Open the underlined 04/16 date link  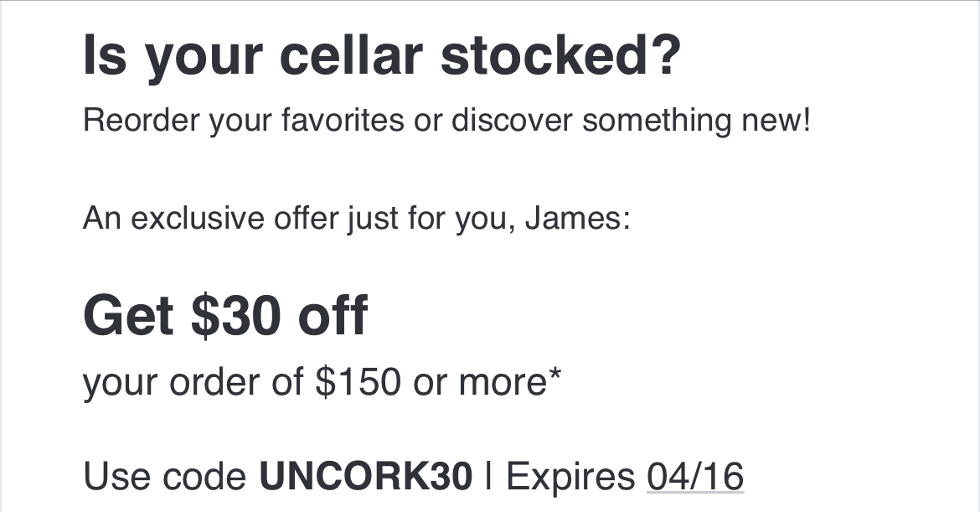(x=695, y=477)
